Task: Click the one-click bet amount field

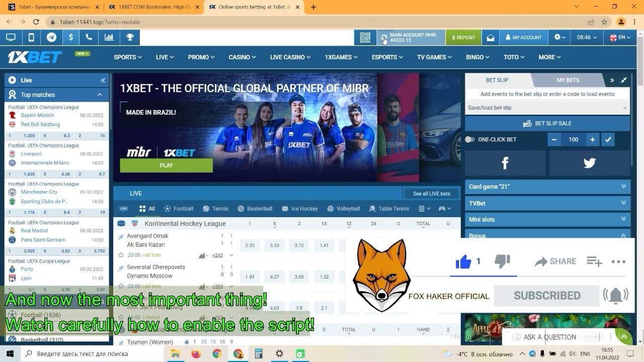Action: pos(574,140)
